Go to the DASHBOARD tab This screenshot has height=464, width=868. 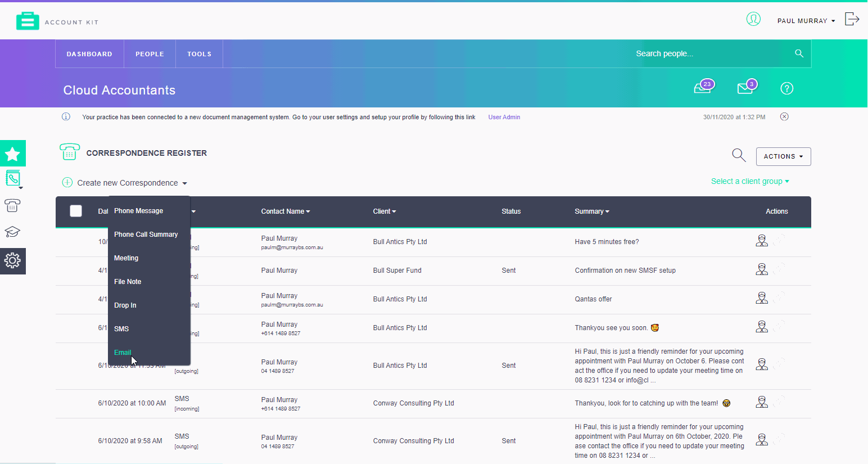[x=89, y=54]
